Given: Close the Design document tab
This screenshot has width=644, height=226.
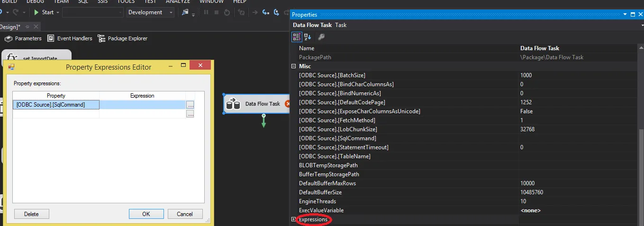Looking at the screenshot, I should 36,27.
